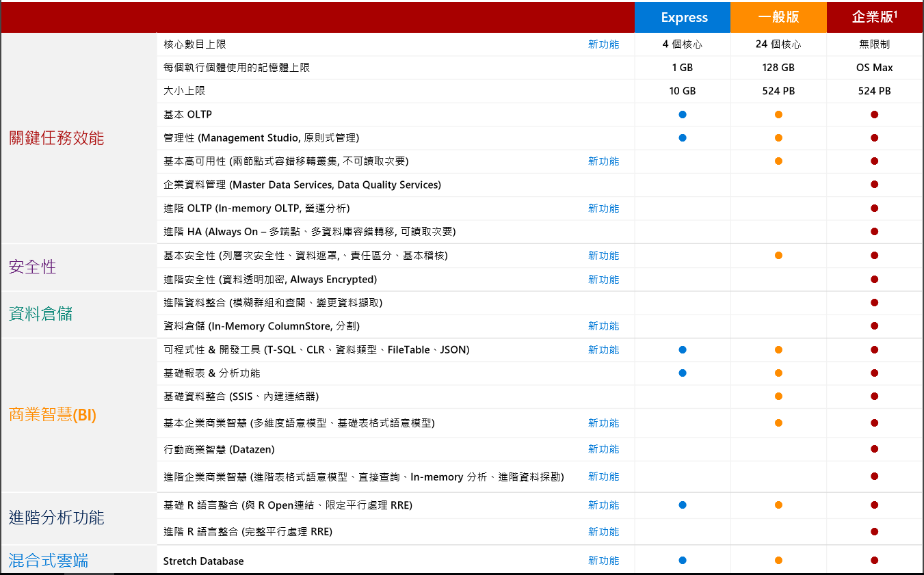The image size is (924, 575).
Task: Click the orange dot for 基礎資料整合 (SSIS)
Action: coord(778,397)
